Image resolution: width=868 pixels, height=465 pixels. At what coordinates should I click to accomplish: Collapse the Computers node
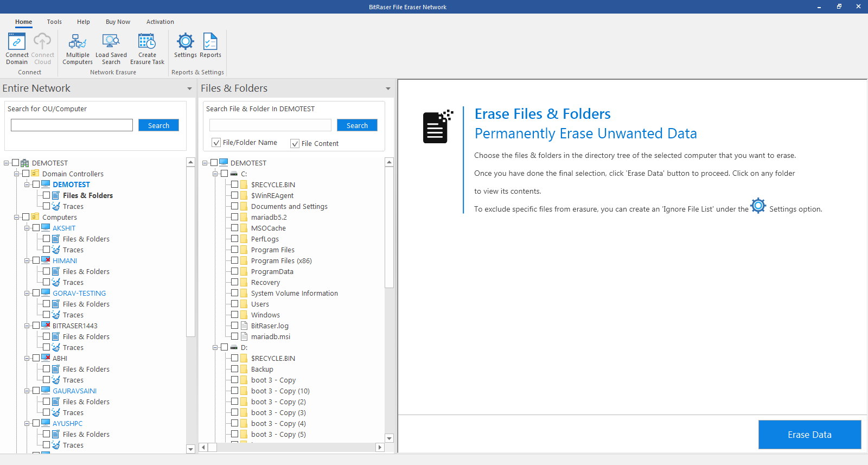pos(17,217)
